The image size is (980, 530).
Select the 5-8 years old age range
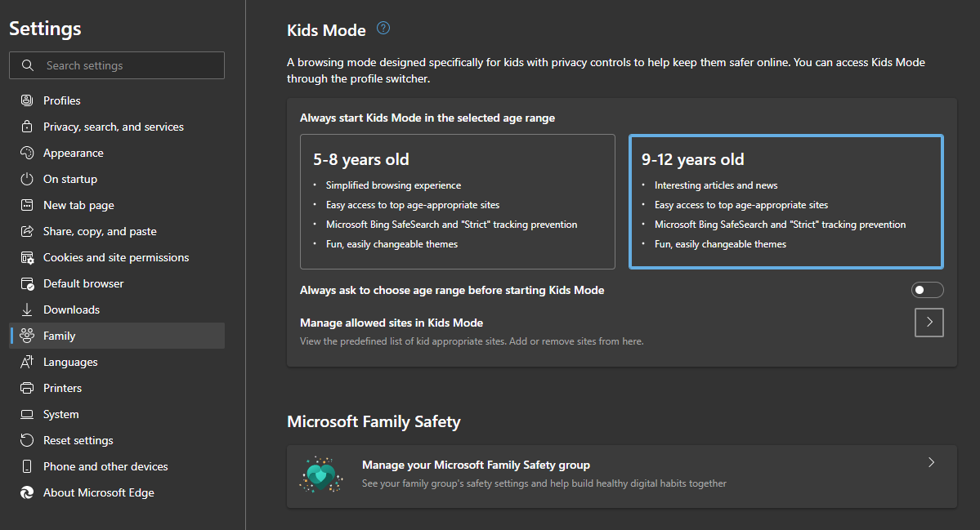click(458, 201)
